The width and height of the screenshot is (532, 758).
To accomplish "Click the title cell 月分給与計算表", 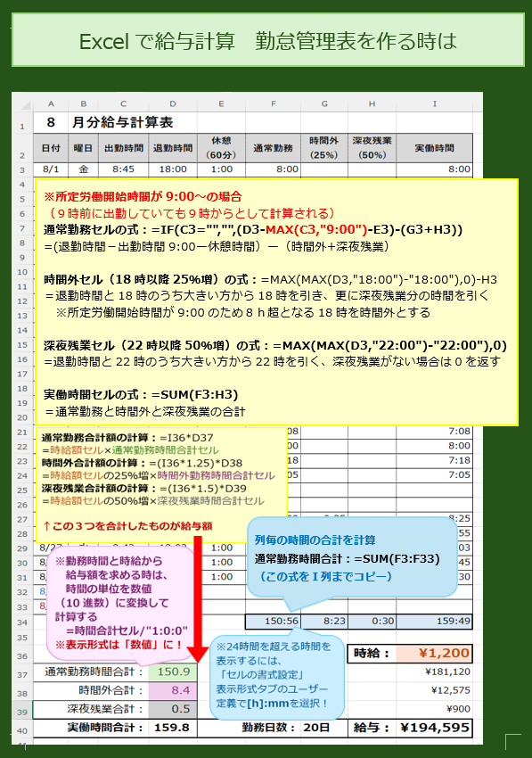I will point(123,122).
